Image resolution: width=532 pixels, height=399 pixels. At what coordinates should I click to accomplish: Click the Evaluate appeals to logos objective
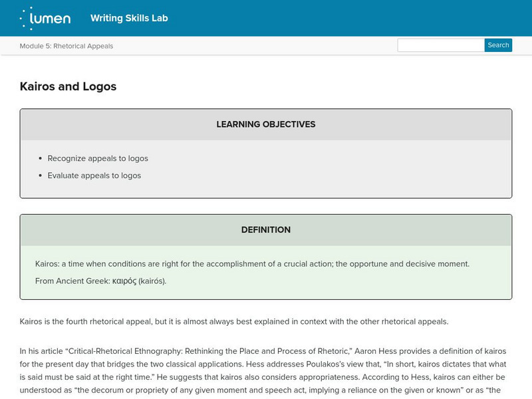click(94, 176)
